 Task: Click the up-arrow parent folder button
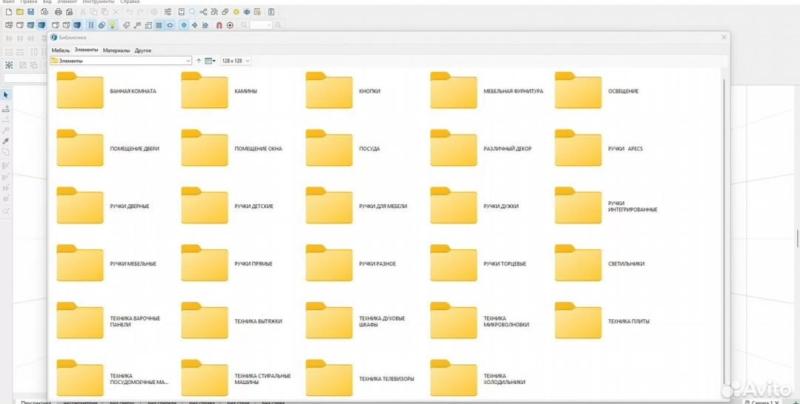pos(199,60)
